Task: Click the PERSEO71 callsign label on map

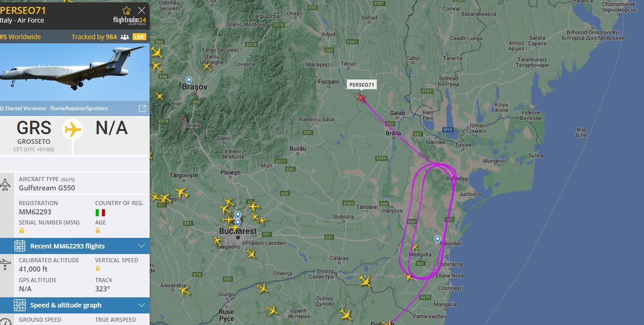Action: [x=362, y=85]
